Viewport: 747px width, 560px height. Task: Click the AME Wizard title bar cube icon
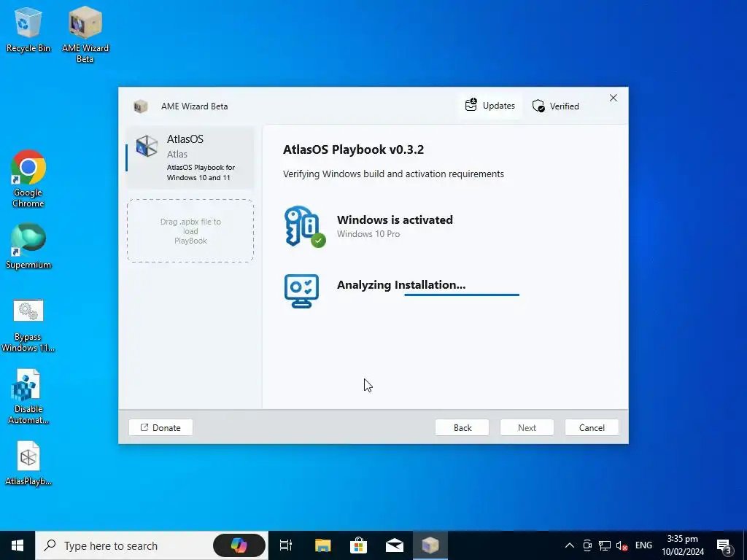click(x=140, y=106)
